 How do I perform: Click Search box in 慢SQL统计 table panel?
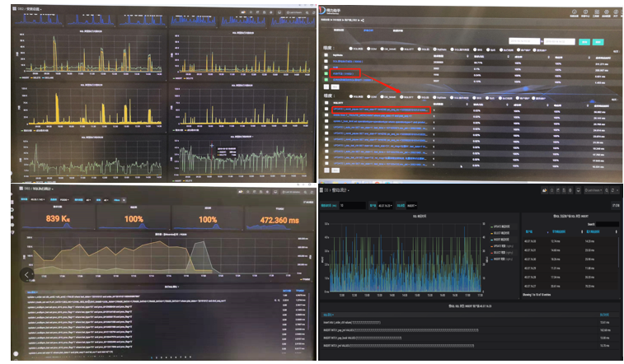click(608, 224)
